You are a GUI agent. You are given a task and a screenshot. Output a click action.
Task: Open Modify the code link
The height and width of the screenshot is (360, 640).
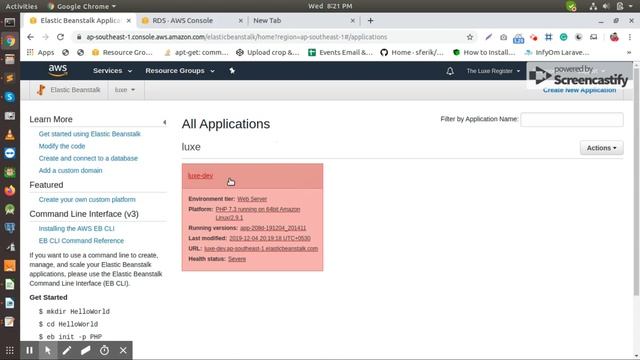[62, 146]
